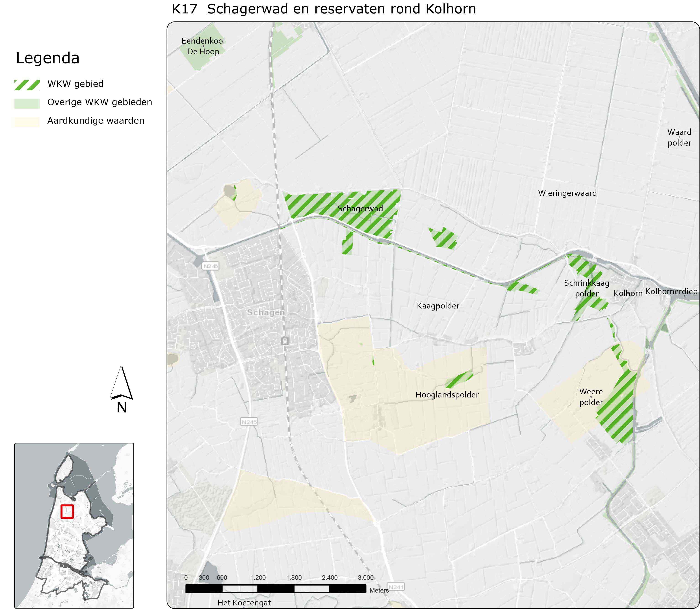Click the N245 road shield near Schagen
This screenshot has height=609, width=700.
pyautogui.click(x=210, y=266)
